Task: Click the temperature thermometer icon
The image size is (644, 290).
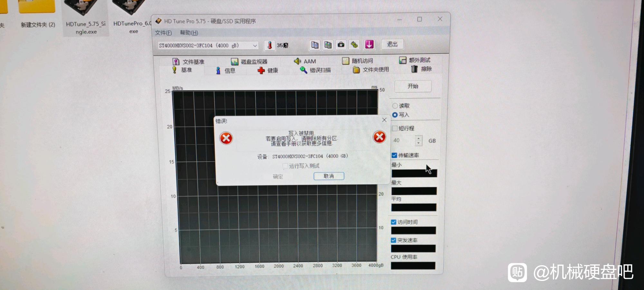Action: (x=270, y=45)
